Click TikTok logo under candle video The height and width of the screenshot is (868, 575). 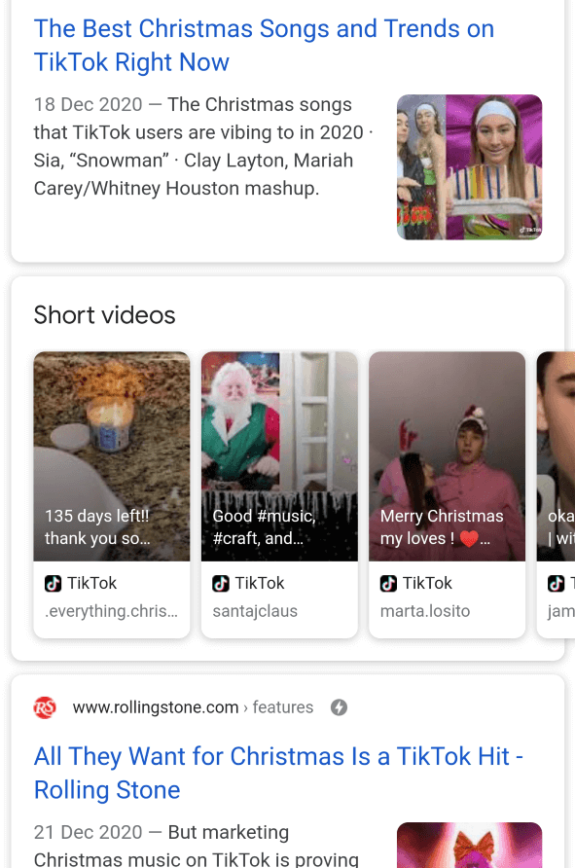pos(53,583)
